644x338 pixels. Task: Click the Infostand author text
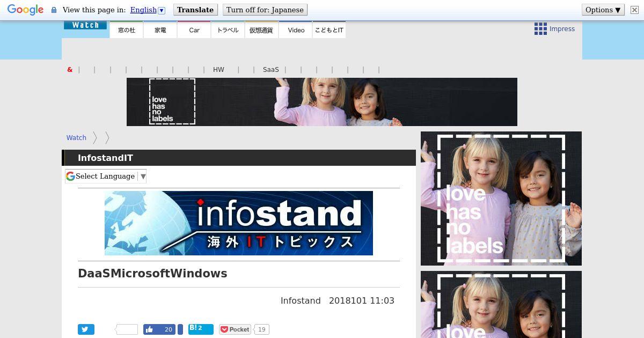[x=301, y=300]
